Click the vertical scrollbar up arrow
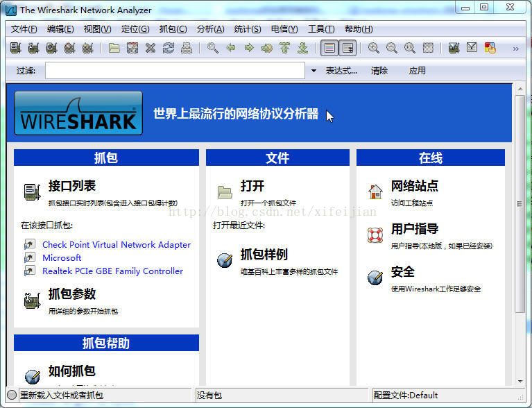Viewport: 532px width, 408px height. [x=520, y=89]
